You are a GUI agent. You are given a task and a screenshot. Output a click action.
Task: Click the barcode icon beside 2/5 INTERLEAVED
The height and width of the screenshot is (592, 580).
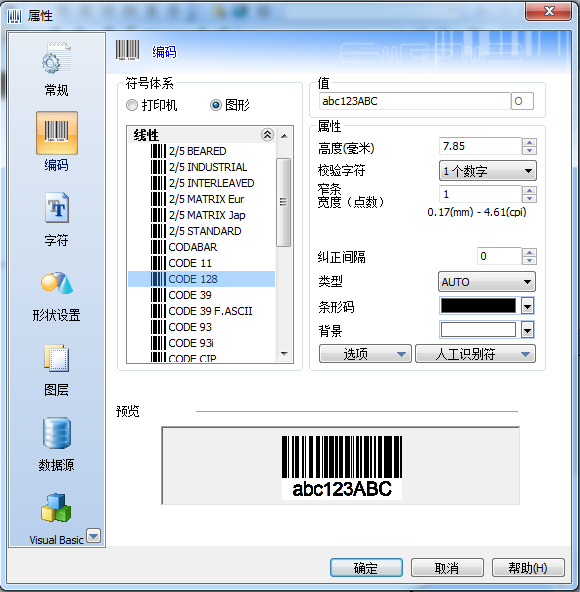pos(158,183)
